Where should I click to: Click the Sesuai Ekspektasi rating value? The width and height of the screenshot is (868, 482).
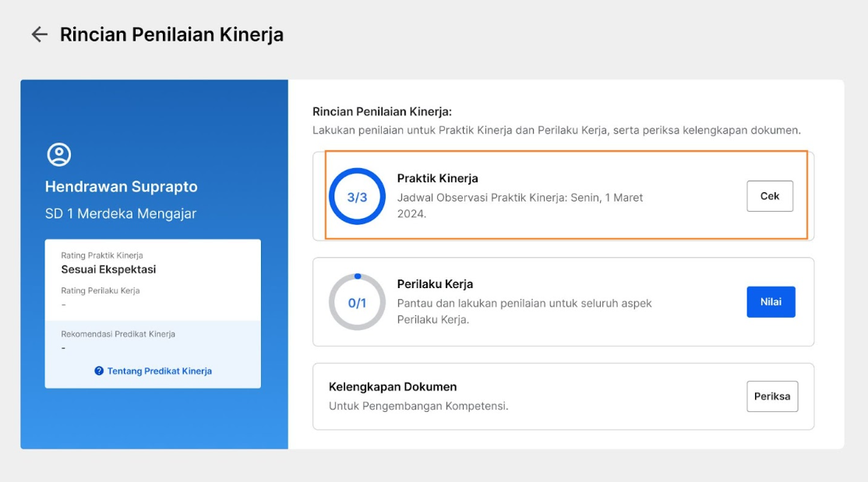108,269
